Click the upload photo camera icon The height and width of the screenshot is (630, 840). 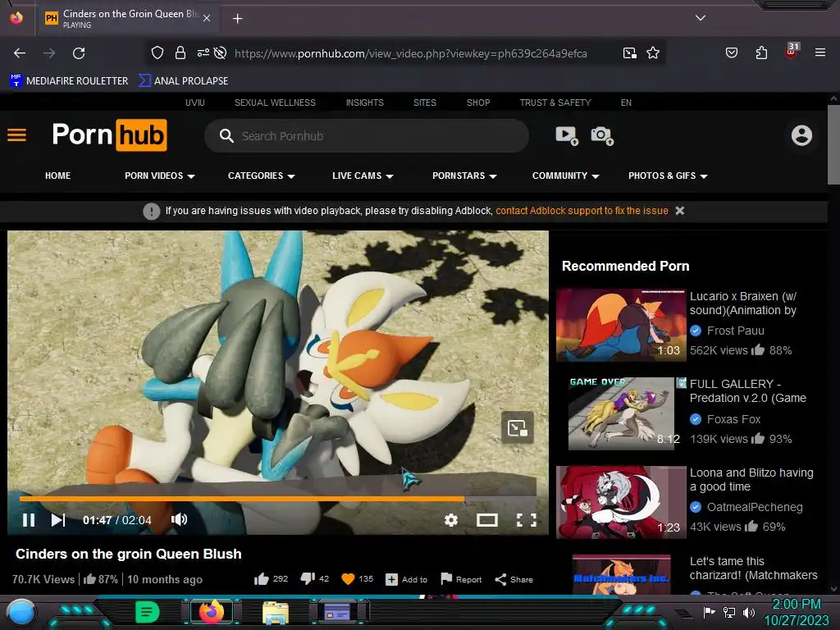tap(601, 135)
